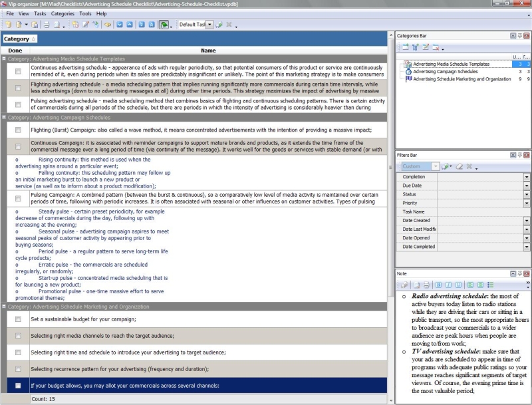Image resolution: width=532 pixels, height=405 pixels.
Task: Click the Name column header
Action: 207,51
